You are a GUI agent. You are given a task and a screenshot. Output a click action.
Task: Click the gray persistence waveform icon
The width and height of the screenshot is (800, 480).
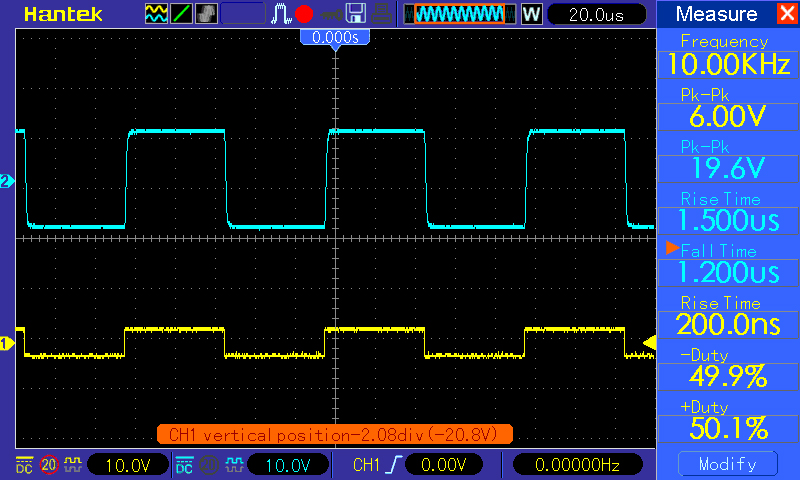click(206, 14)
